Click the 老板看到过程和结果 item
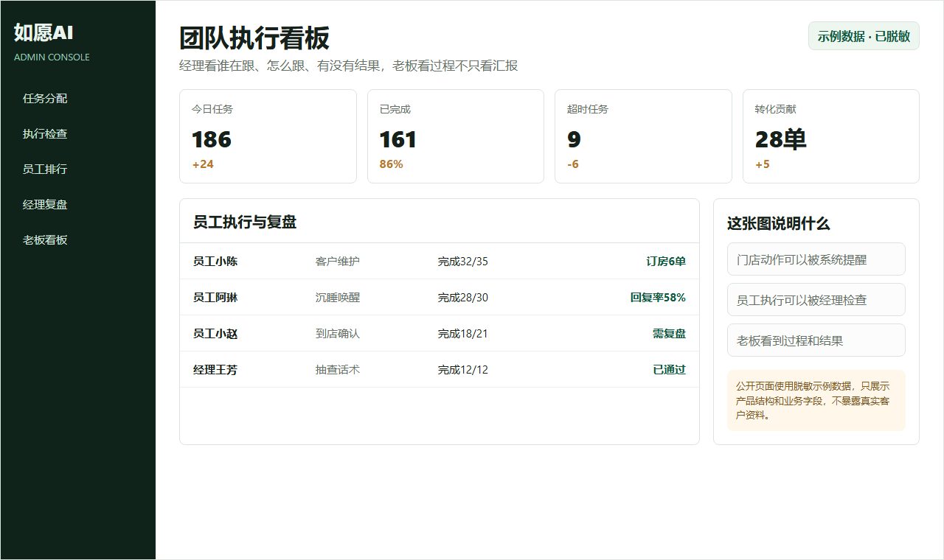Screen dimensions: 944x560 point(816,340)
